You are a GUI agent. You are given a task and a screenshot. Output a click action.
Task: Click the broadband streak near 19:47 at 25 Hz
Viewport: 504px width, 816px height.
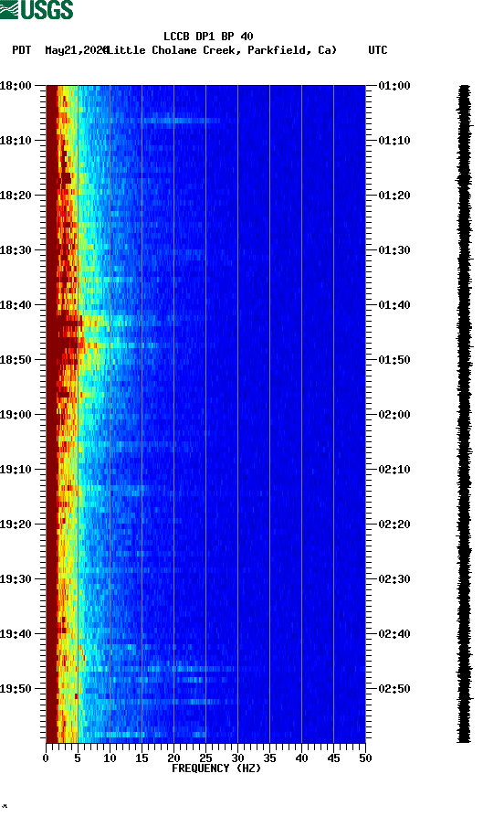205,669
